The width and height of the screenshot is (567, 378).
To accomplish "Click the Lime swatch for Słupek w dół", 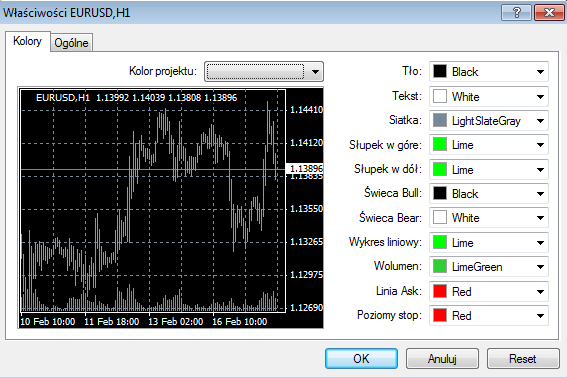I will 440,169.
